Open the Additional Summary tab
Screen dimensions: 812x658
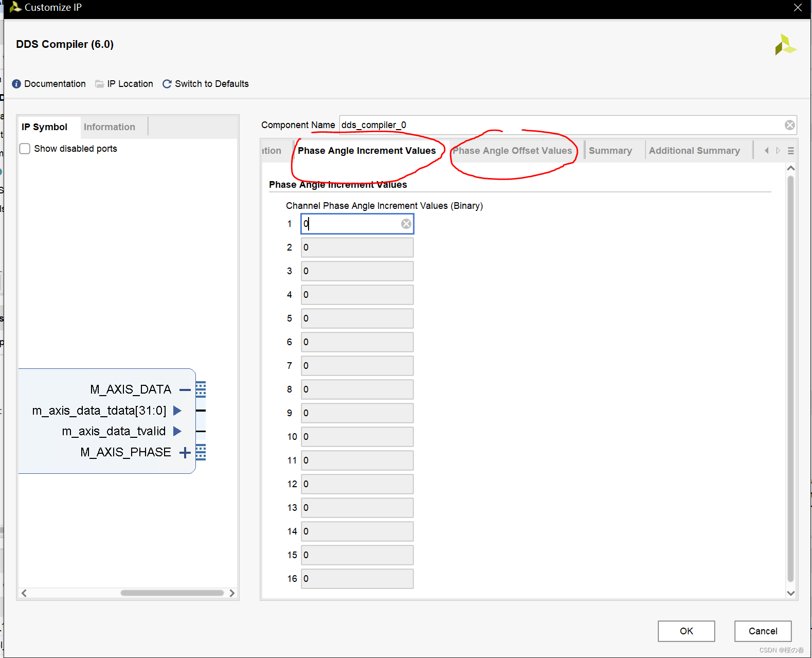click(x=694, y=151)
